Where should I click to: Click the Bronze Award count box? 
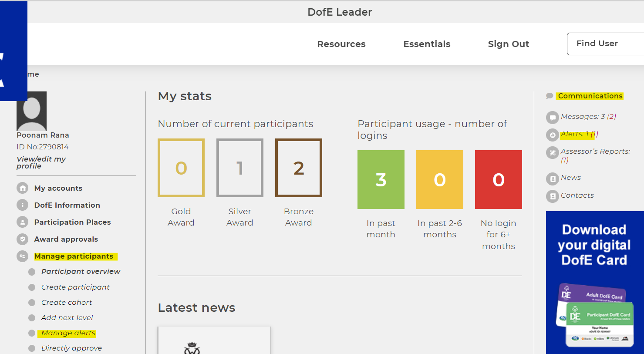coord(299,168)
